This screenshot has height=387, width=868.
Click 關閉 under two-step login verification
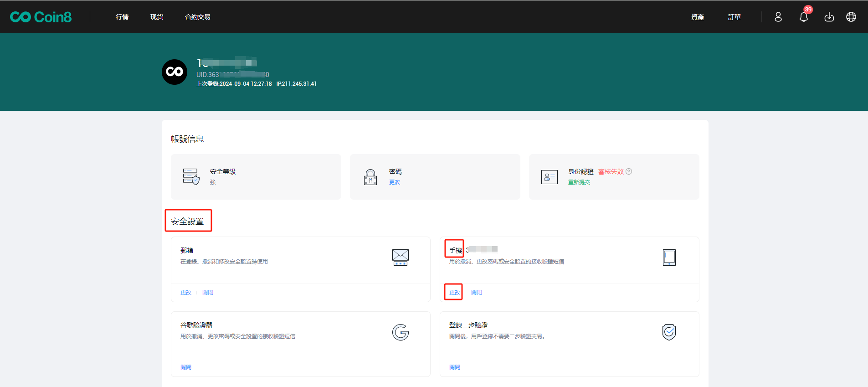(455, 367)
